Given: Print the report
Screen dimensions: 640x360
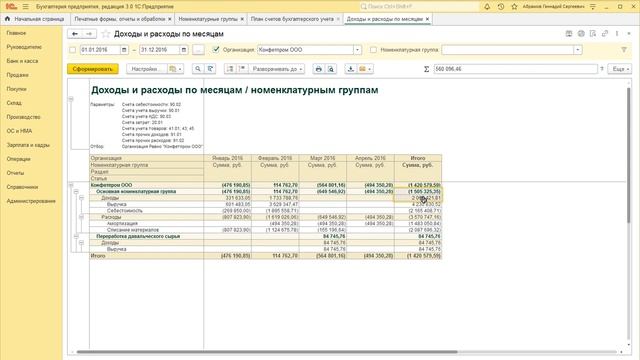Looking at the screenshot, I should pos(318,69).
